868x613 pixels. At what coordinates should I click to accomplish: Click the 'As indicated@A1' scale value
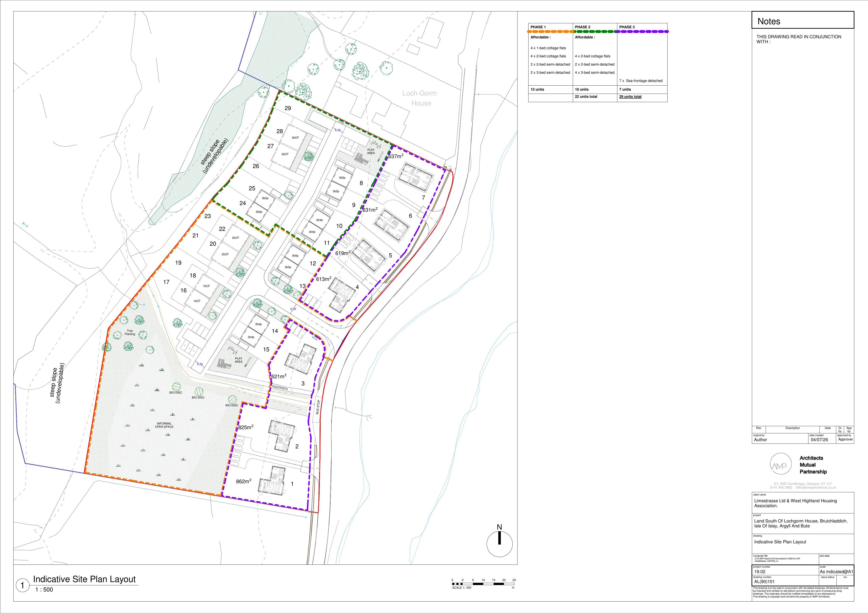[x=837, y=572]
